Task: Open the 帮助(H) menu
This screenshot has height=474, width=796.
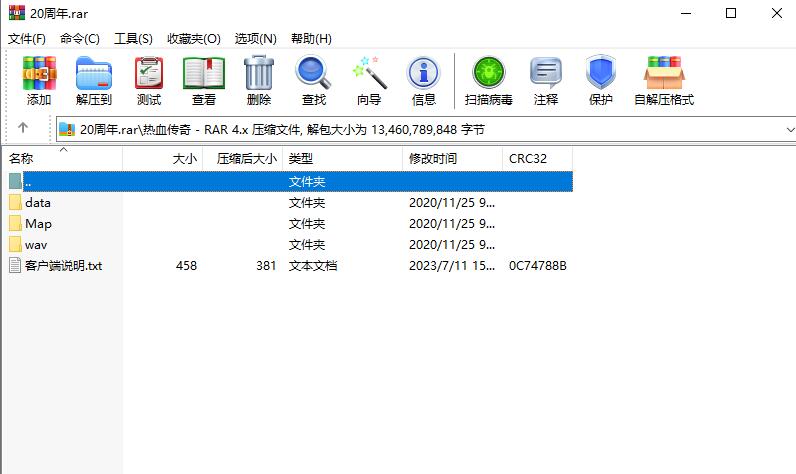Action: pyautogui.click(x=311, y=39)
